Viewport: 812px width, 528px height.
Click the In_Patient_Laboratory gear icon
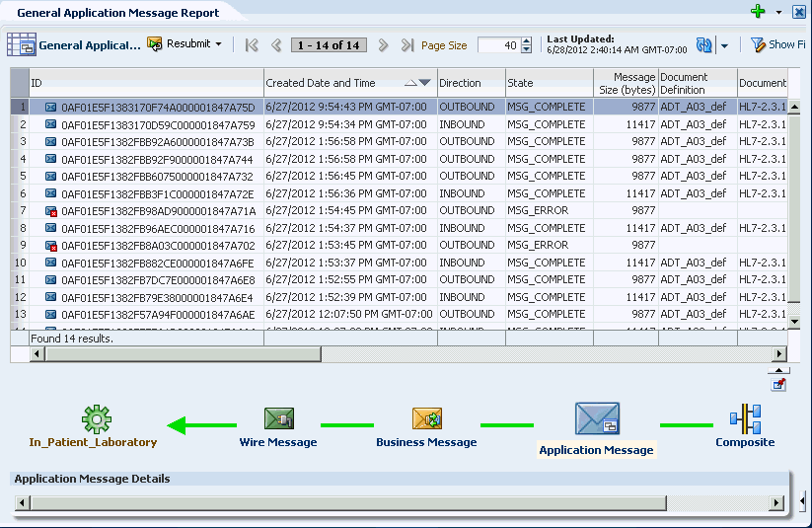pyautogui.click(x=97, y=419)
